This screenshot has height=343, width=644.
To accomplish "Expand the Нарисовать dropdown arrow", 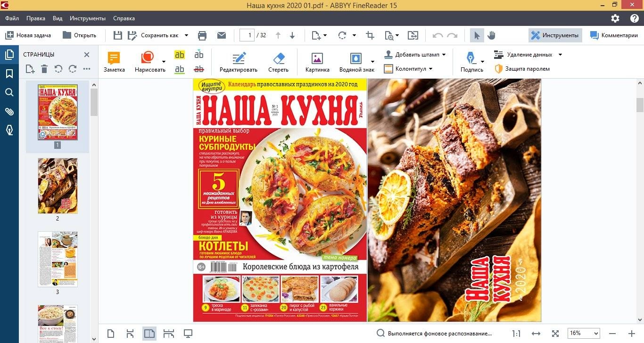I will pyautogui.click(x=164, y=61).
